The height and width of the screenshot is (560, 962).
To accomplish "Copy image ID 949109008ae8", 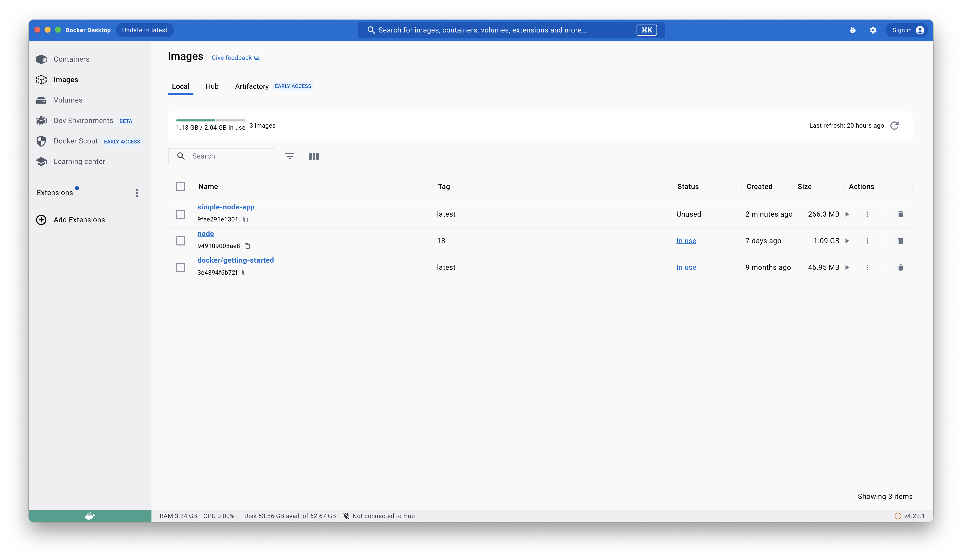I will click(x=247, y=246).
